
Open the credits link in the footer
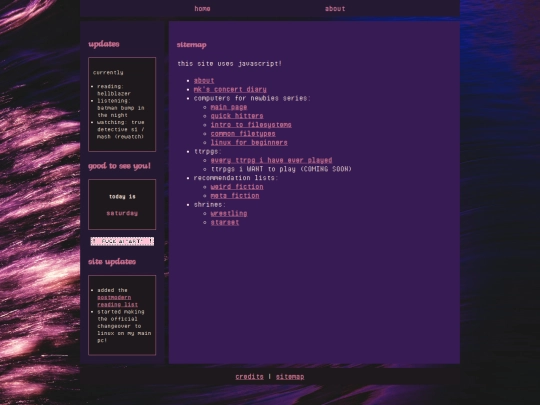[x=249, y=377]
